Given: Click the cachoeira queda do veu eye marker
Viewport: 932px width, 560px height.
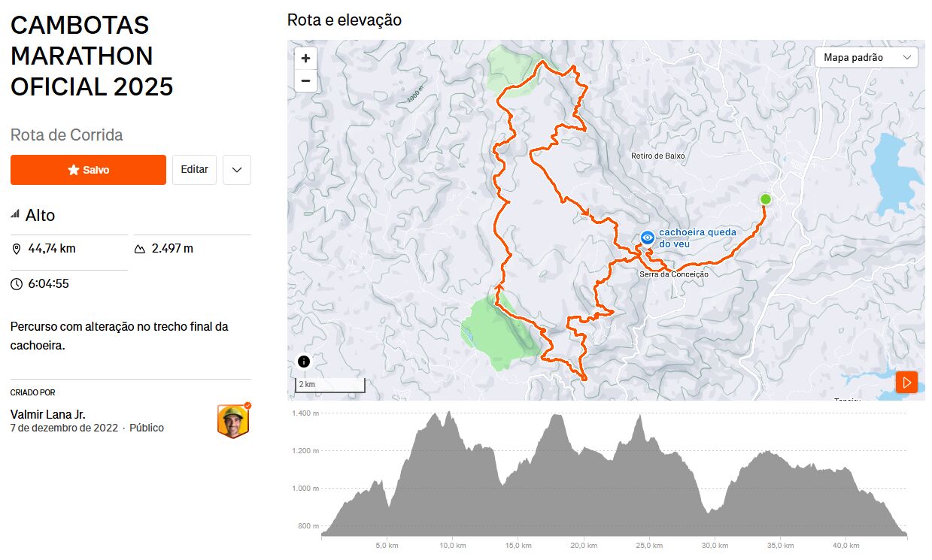Looking at the screenshot, I should click(647, 238).
